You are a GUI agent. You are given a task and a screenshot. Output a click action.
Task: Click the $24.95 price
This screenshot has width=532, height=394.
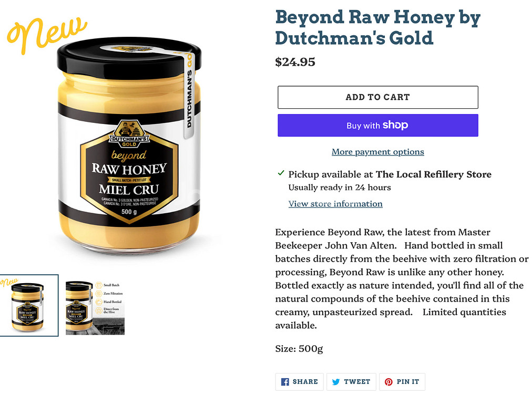(295, 62)
